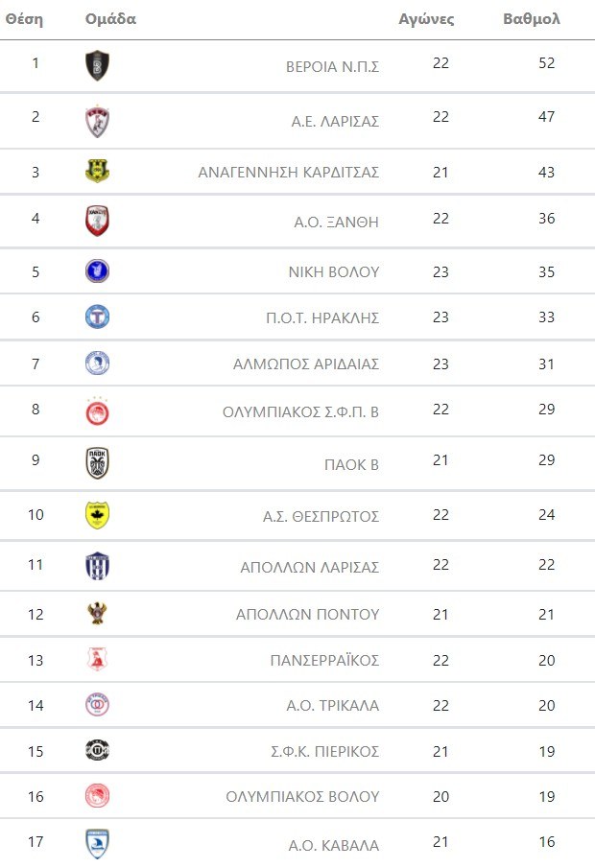Open the ΑΛΜΩΠΟΣ ΑΡΙΔΑΙΑΣ team name

(x=306, y=364)
